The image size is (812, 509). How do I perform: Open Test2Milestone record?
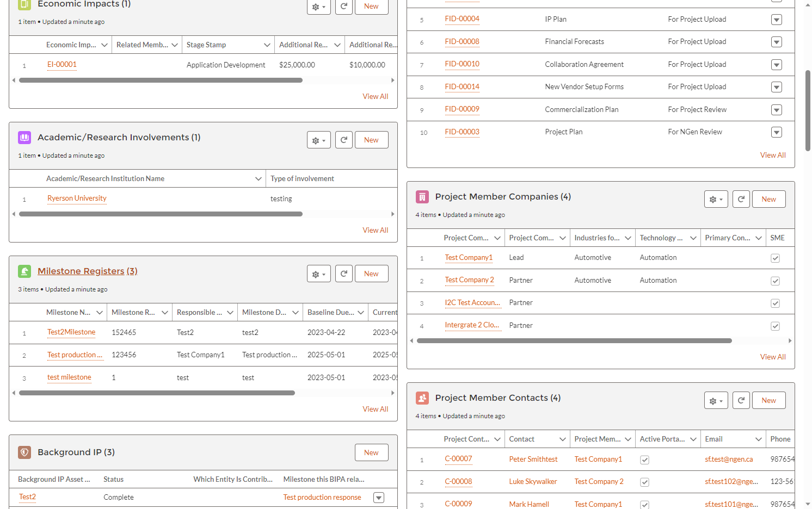coord(71,332)
